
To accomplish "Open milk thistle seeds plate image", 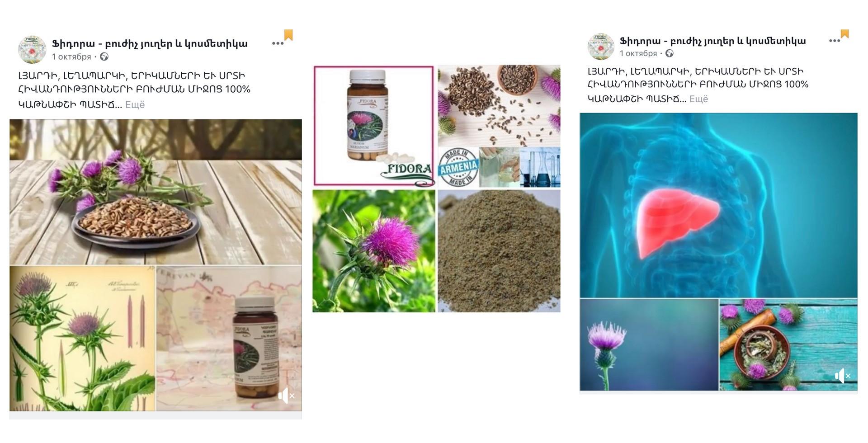I will [x=156, y=192].
